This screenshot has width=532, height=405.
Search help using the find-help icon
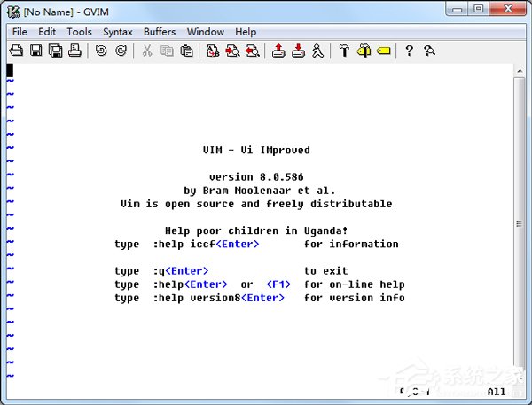pyautogui.click(x=429, y=51)
